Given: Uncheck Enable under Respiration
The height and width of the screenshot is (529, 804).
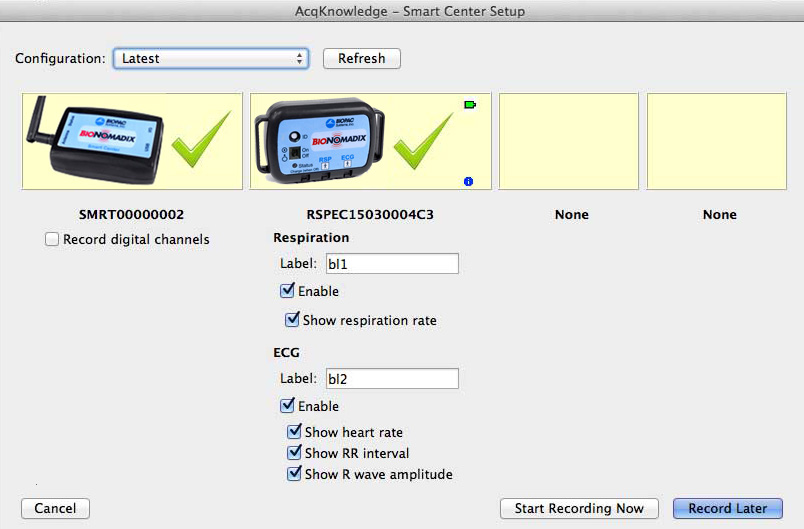Looking at the screenshot, I should pyautogui.click(x=288, y=292).
